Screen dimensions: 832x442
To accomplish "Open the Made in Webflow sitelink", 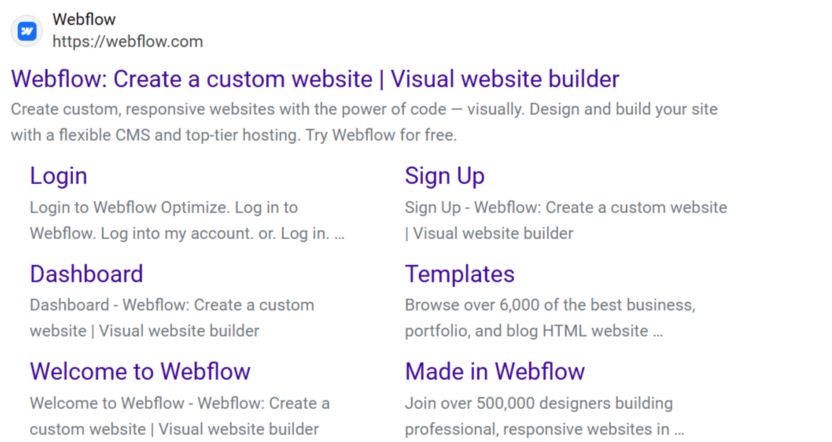I will (494, 372).
